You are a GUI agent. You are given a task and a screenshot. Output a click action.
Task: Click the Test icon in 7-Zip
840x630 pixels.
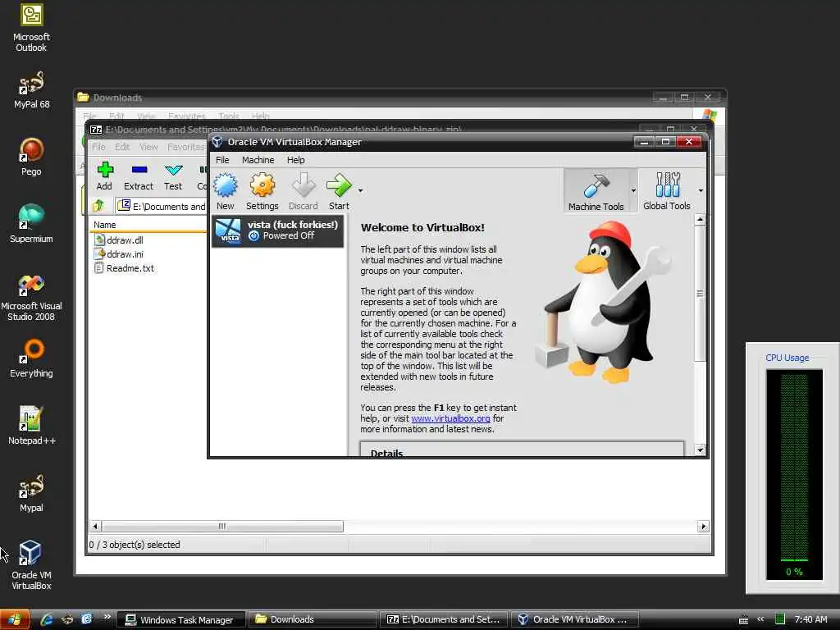click(x=173, y=176)
